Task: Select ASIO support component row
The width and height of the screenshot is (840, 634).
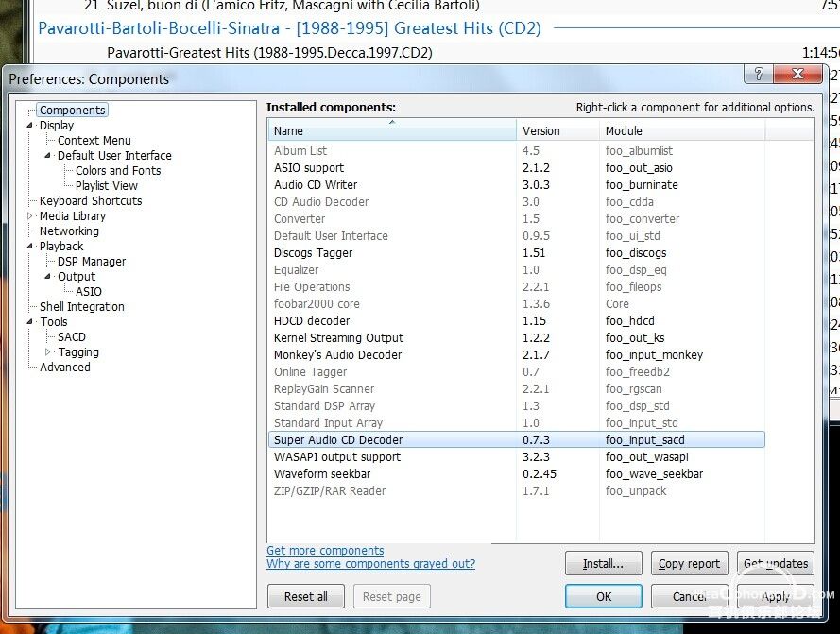Action: point(517,168)
